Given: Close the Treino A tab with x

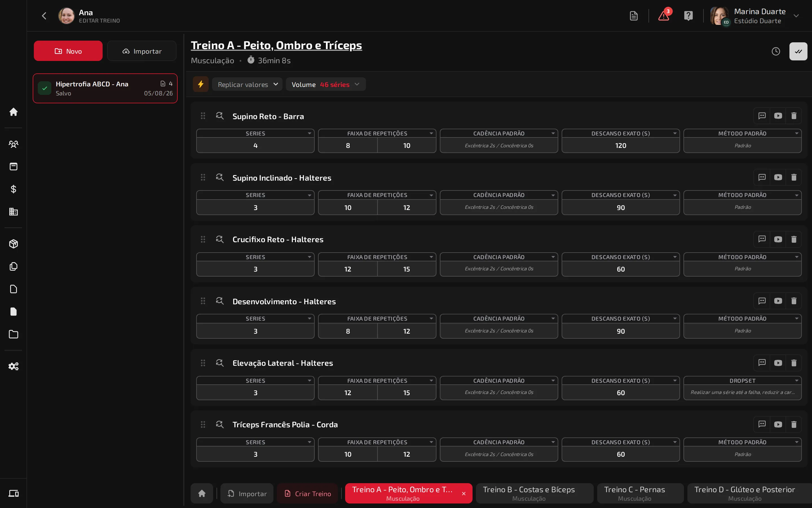Looking at the screenshot, I should tap(464, 494).
